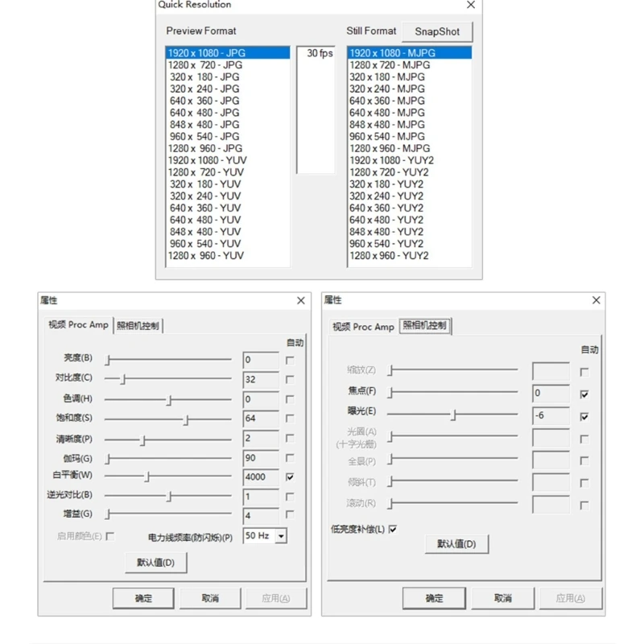
Task: Choose 640 x 480 - YUY2 still format
Action: [409, 220]
